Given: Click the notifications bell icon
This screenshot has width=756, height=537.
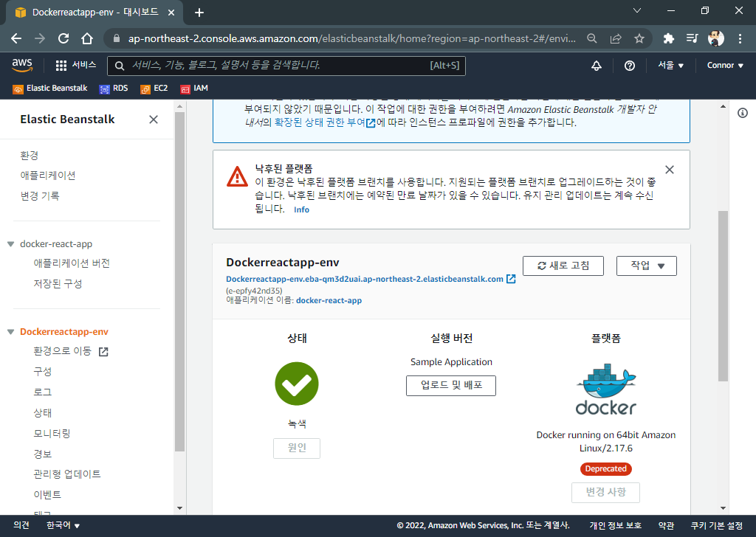Looking at the screenshot, I should pyautogui.click(x=597, y=66).
